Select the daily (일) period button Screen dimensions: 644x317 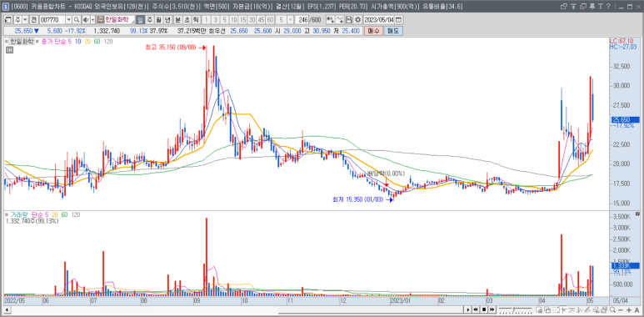click(140, 20)
